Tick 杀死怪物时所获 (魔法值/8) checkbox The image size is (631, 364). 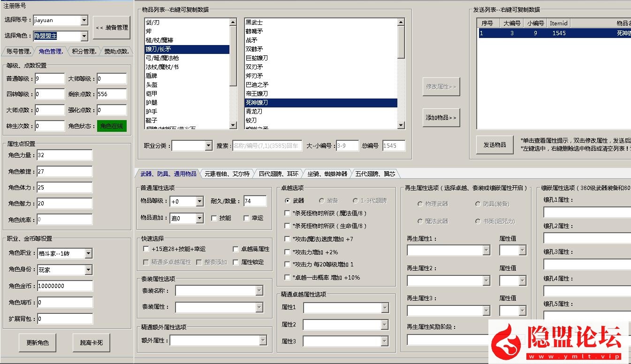pyautogui.click(x=288, y=213)
